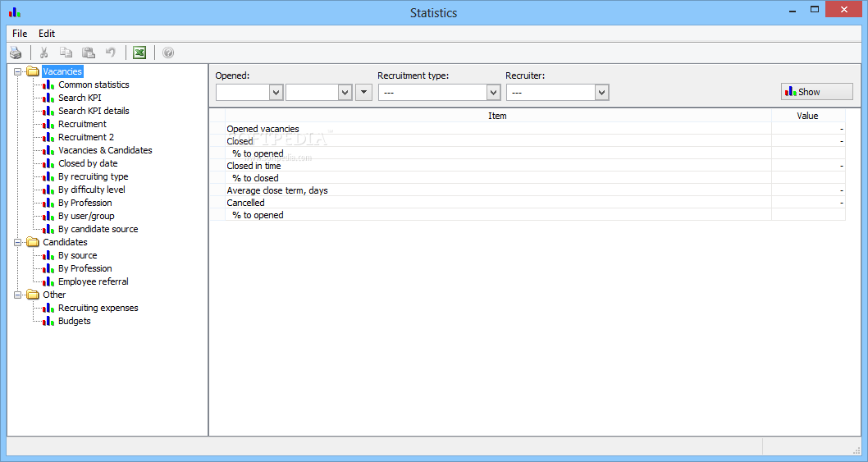The height and width of the screenshot is (462, 868).
Task: Select the Cancelled row
Action: [528, 203]
